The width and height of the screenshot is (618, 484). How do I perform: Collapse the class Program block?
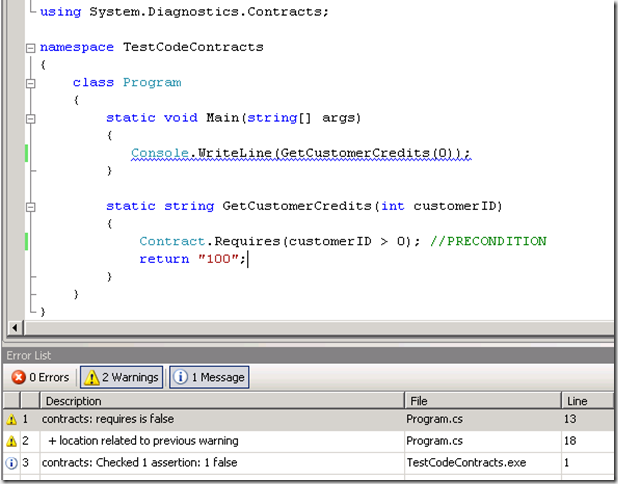(x=32, y=82)
